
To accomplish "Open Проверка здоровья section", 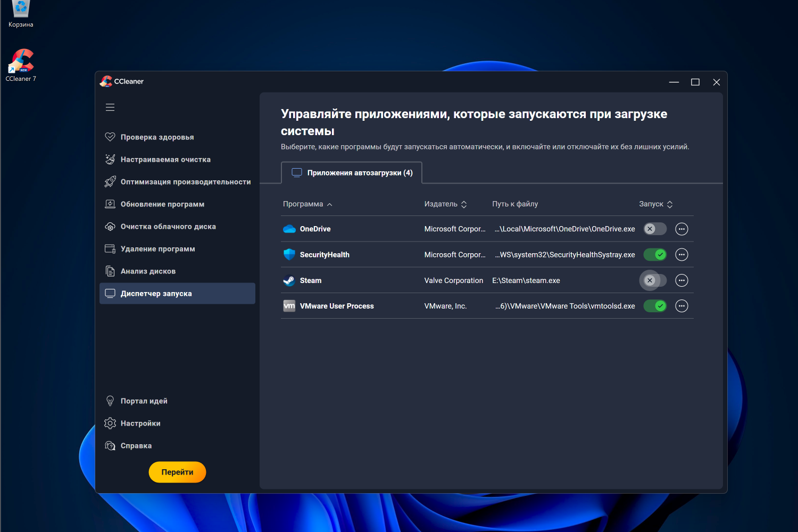I will click(177, 137).
